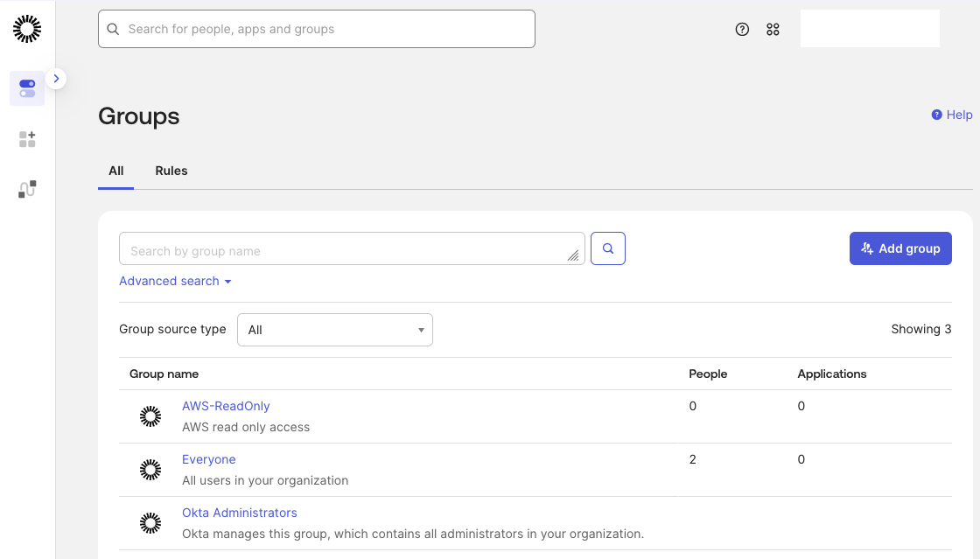Open the AWS-ReadOnly group link

[226, 406]
